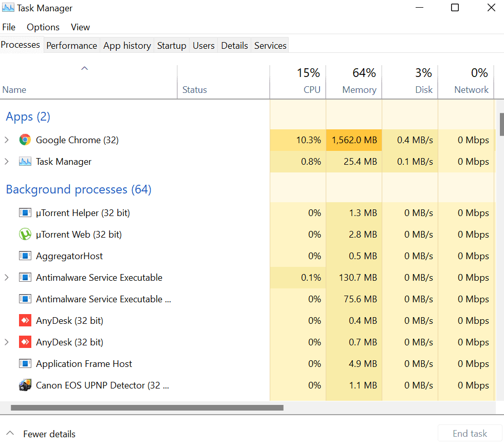Switch to the Services tab
This screenshot has height=447, width=504.
pyautogui.click(x=270, y=46)
